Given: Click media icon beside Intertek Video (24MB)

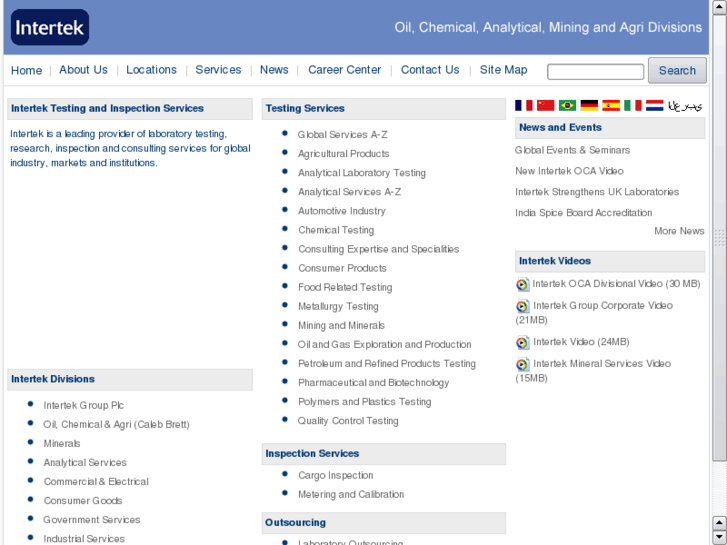Looking at the screenshot, I should (522, 343).
